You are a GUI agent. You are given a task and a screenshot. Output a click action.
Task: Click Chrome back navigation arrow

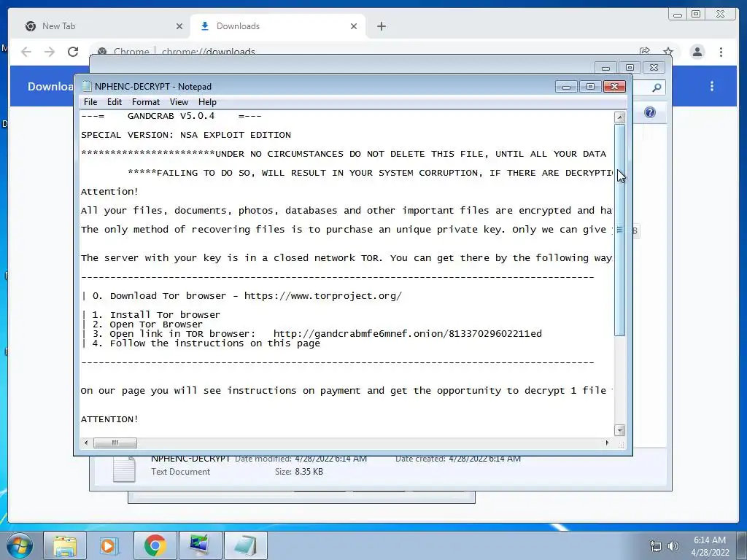tap(26, 52)
